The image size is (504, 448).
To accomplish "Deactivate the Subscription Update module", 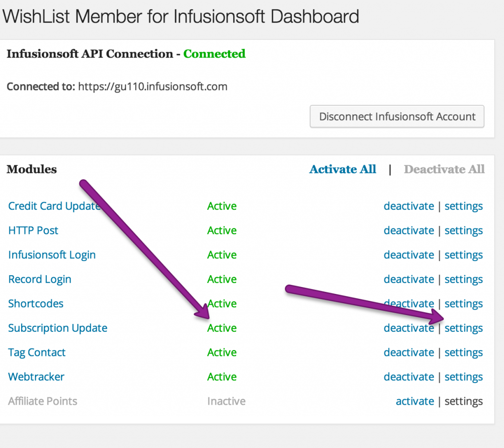I will click(x=409, y=328).
